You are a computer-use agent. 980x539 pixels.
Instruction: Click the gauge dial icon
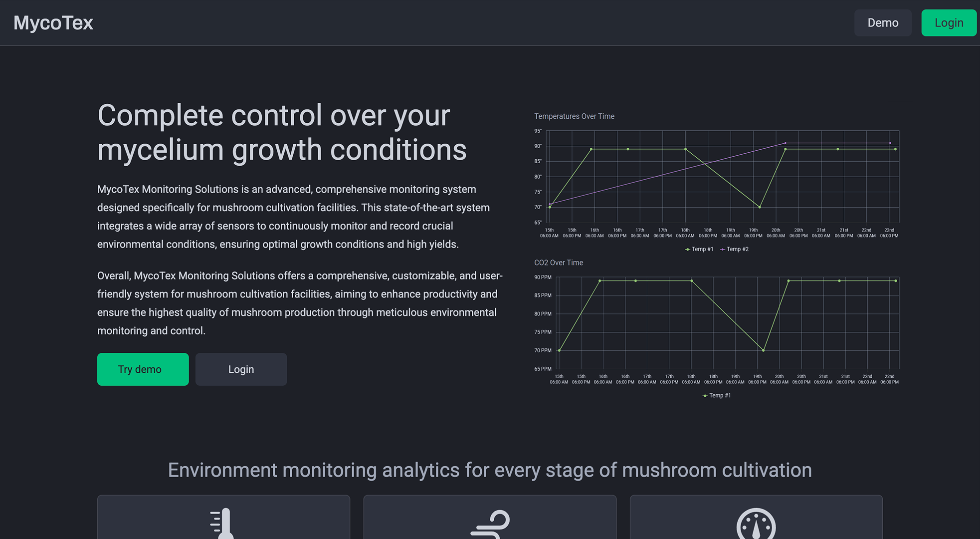point(756,524)
